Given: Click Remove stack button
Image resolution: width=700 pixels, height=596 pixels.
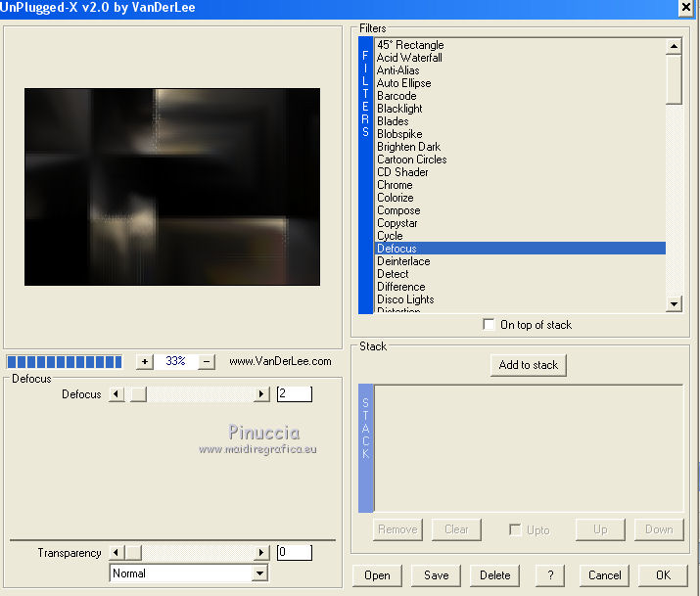Looking at the screenshot, I should pos(397,529).
